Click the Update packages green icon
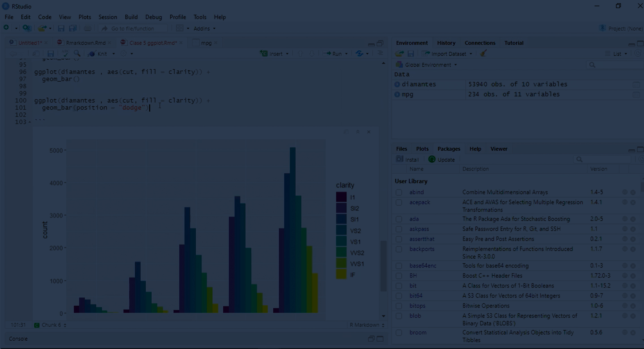The width and height of the screenshot is (644, 349). pos(432,159)
